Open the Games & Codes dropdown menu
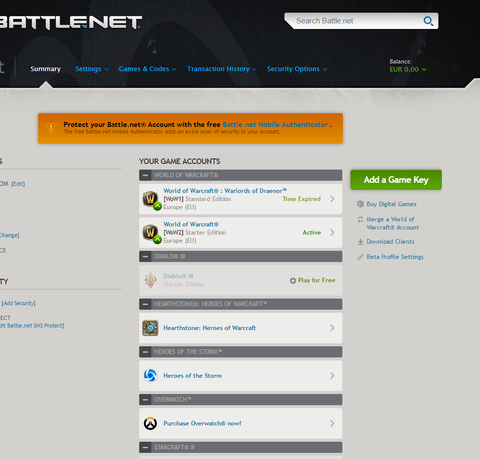480x459 pixels. (x=147, y=69)
